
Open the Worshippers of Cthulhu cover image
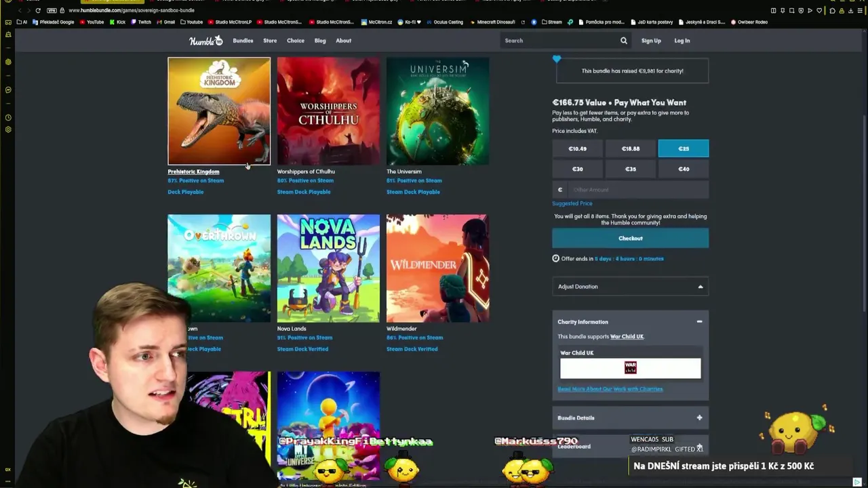[x=328, y=111]
